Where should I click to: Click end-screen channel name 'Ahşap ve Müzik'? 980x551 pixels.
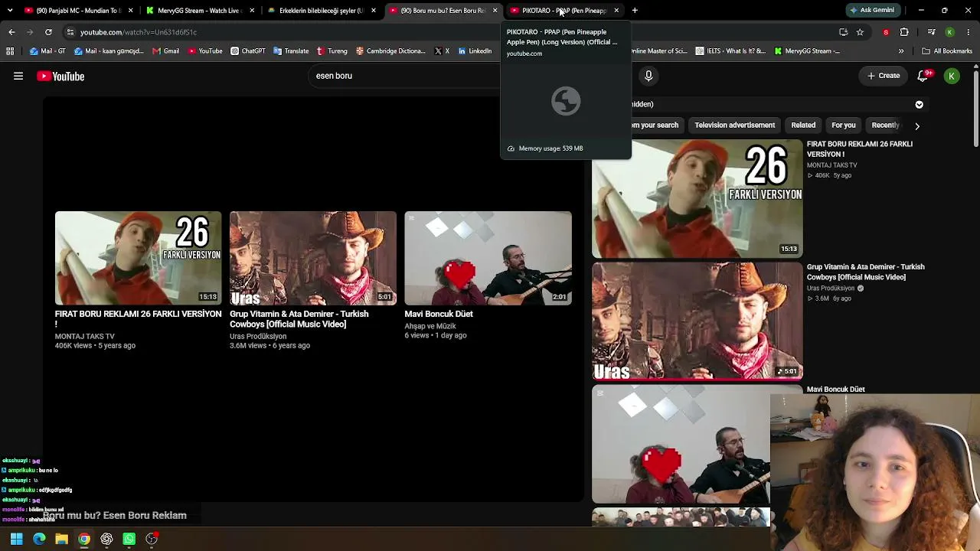[x=430, y=326]
